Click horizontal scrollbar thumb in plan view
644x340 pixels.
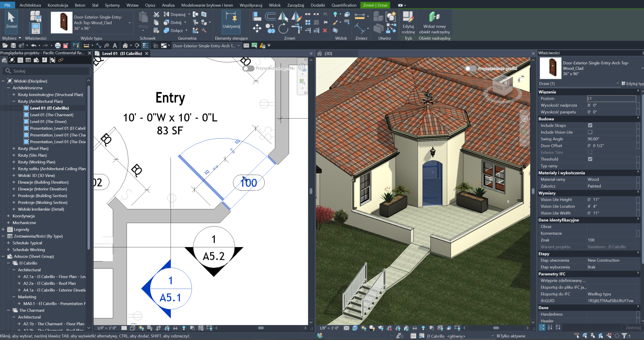261,328
